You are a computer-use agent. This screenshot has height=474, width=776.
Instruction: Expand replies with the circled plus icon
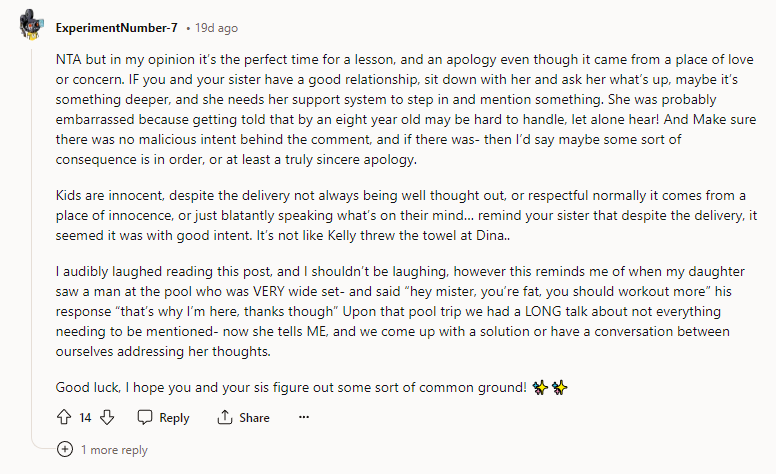[65, 450]
